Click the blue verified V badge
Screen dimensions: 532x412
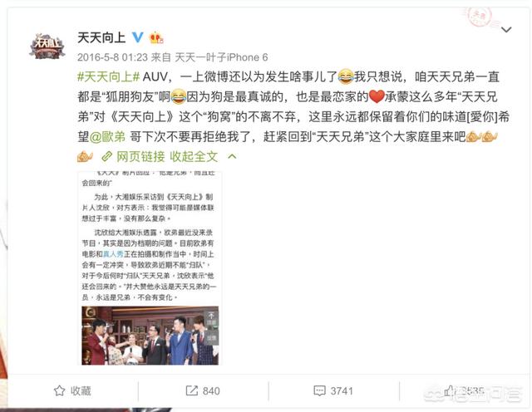tap(137, 37)
